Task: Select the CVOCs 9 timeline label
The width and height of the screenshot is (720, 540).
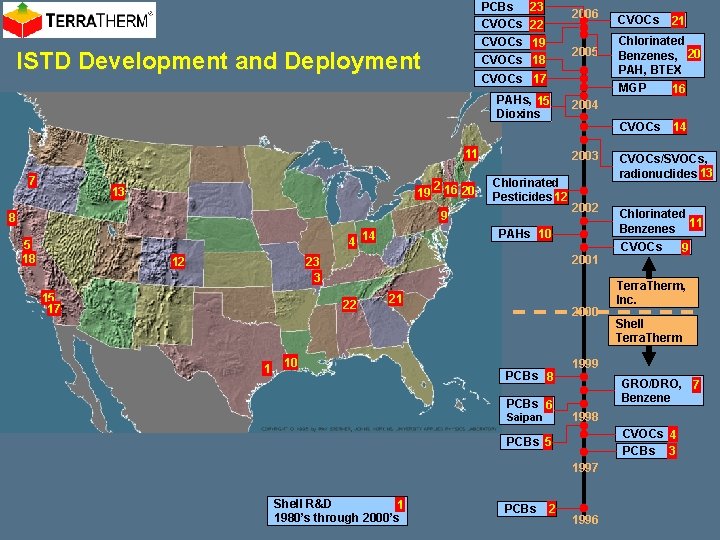Action: click(x=652, y=247)
